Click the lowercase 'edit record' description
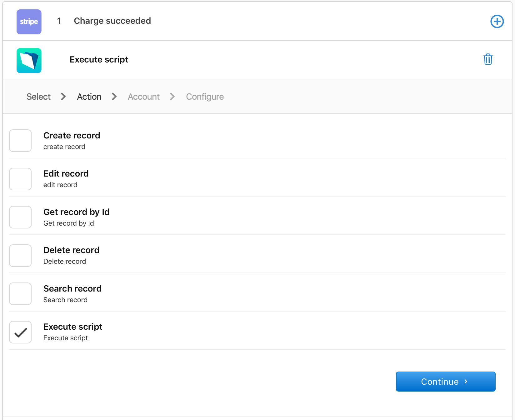The image size is (515, 420). point(60,185)
